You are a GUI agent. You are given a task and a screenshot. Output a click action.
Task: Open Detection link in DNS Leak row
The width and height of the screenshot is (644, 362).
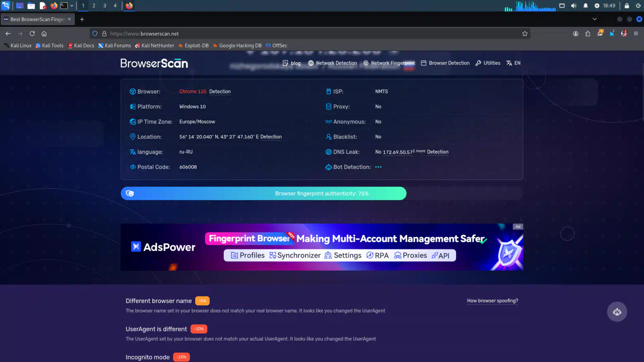438,152
